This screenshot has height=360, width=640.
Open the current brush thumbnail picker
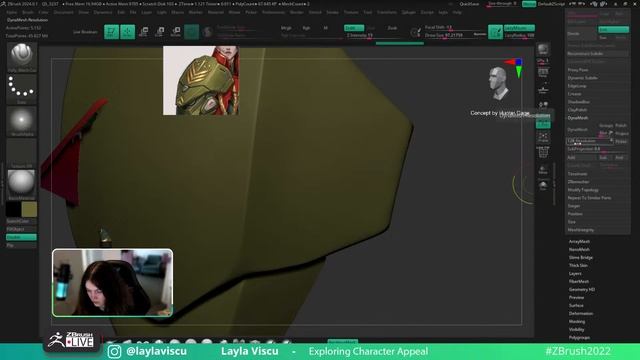click(21, 57)
